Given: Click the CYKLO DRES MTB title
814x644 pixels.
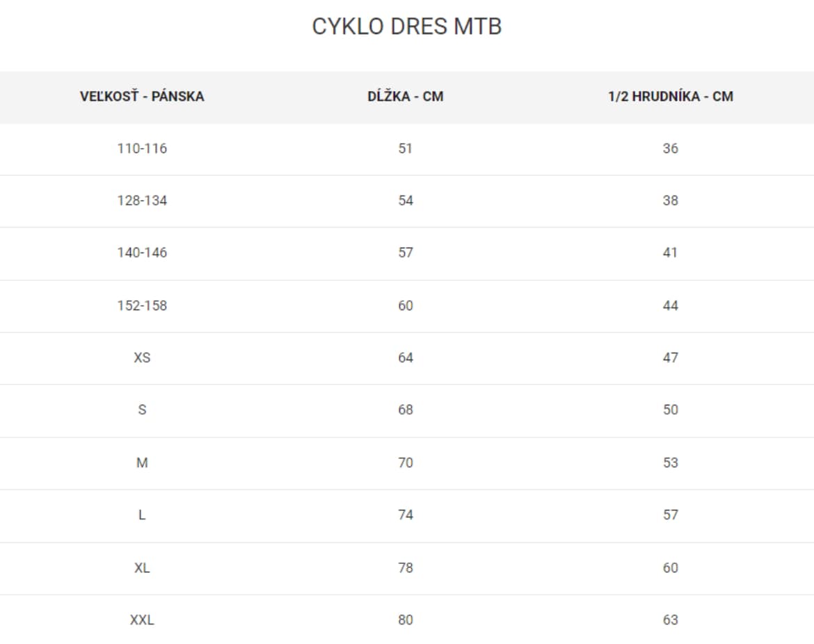Looking at the screenshot, I should coord(406,26).
